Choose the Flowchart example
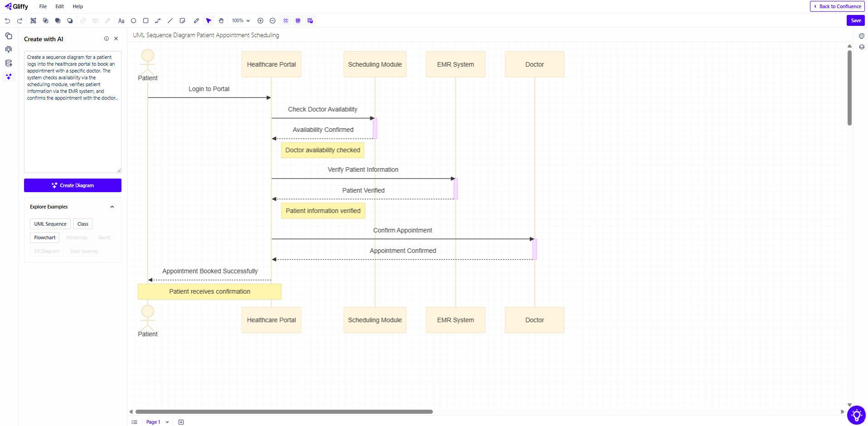The width and height of the screenshot is (868, 426). click(x=45, y=237)
